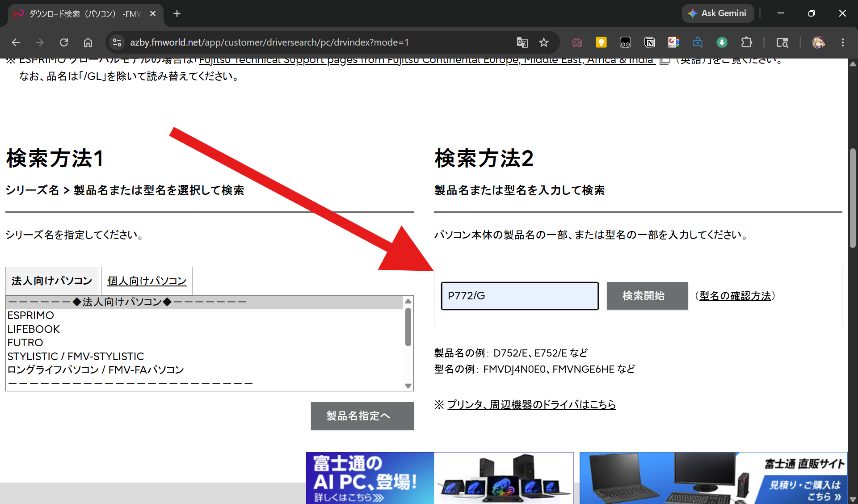Open the Fujitsu Technical Support pages link
This screenshot has width=858, height=504.
[x=427, y=60]
